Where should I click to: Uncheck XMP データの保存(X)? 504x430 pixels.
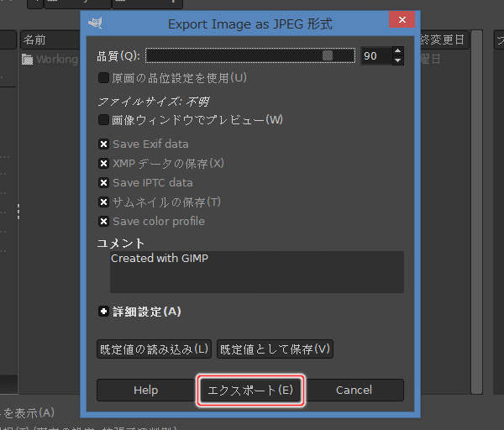click(x=103, y=163)
